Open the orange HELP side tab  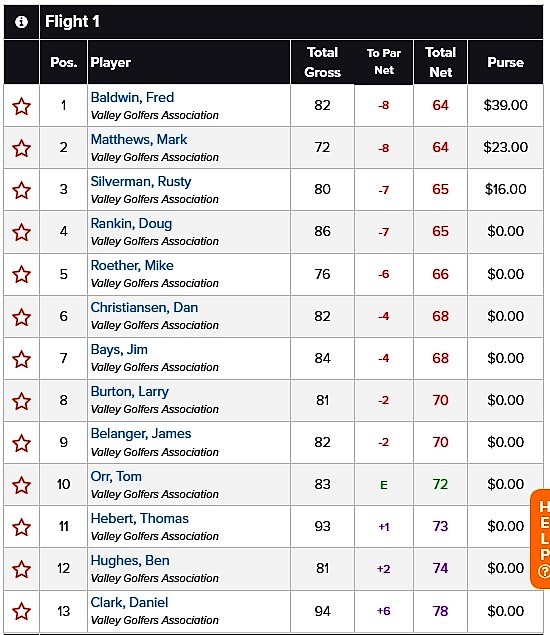[x=541, y=539]
